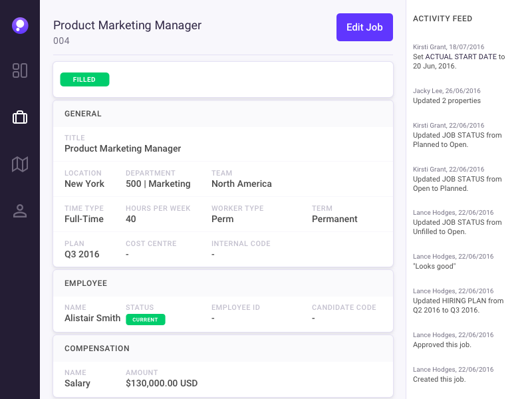The height and width of the screenshot is (399, 532).
Task: Open the map plans icon in sidebar
Action: (x=20, y=164)
